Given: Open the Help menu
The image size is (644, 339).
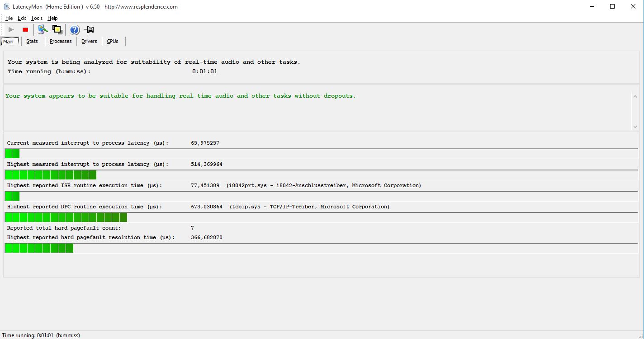Looking at the screenshot, I should pos(52,18).
